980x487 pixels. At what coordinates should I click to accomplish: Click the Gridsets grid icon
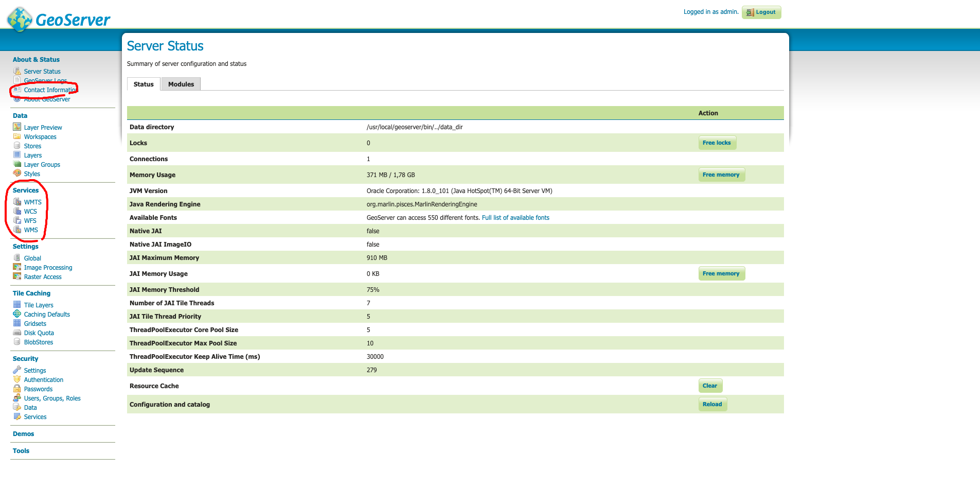(x=17, y=323)
